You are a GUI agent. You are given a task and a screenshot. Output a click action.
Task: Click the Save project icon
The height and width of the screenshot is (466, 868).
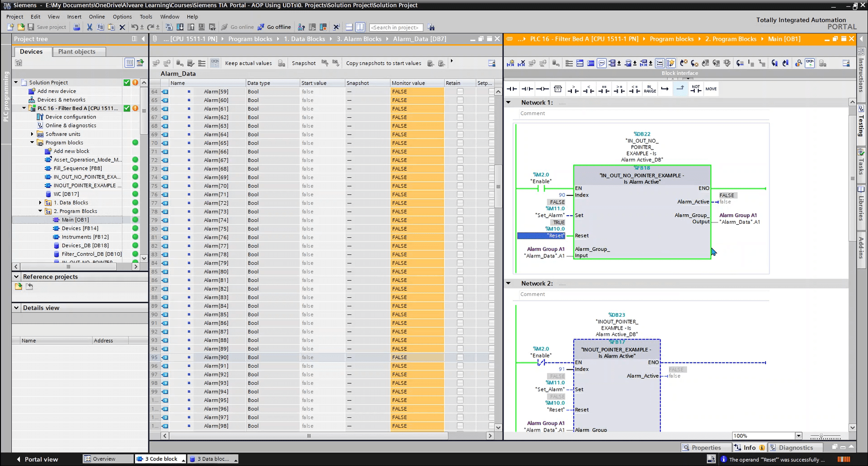31,27
